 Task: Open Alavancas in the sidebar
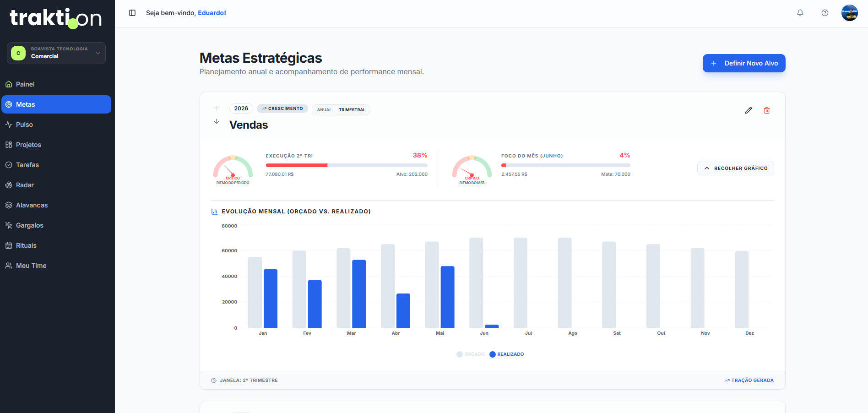(x=56, y=205)
